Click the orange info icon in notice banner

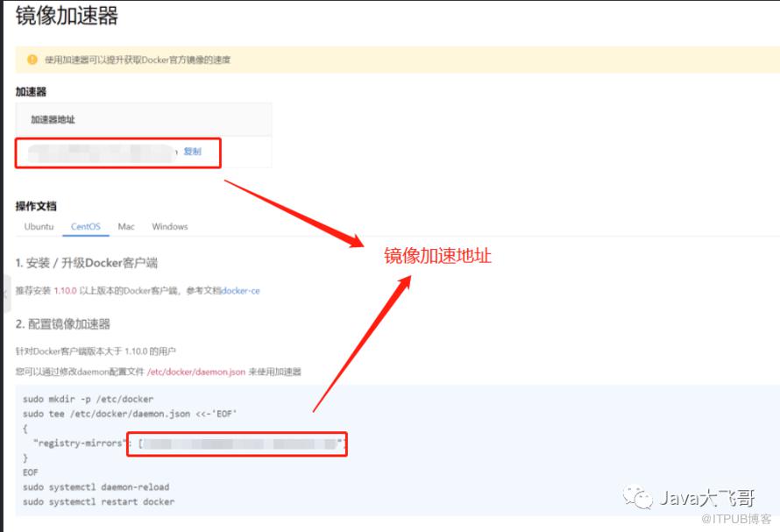pyautogui.click(x=32, y=60)
